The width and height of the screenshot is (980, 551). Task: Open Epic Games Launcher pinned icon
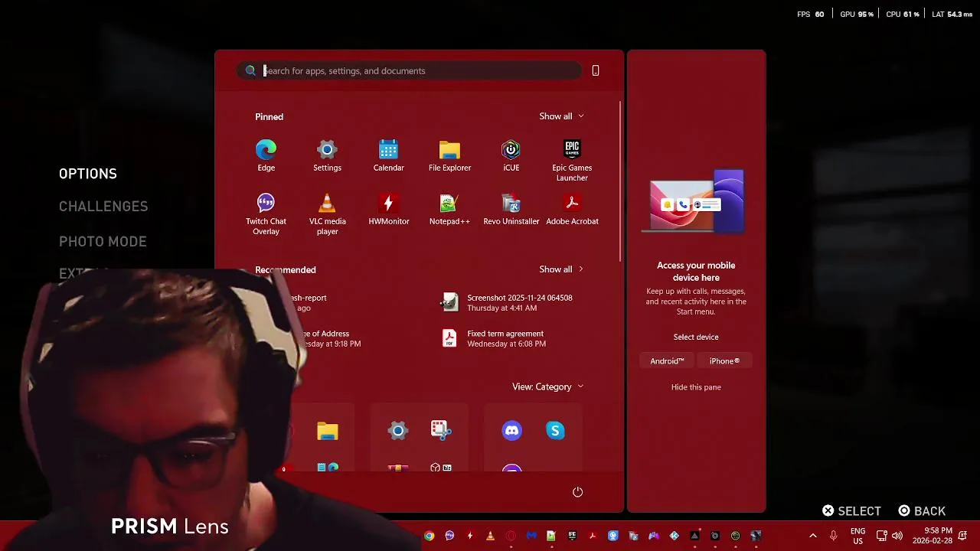pyautogui.click(x=572, y=161)
